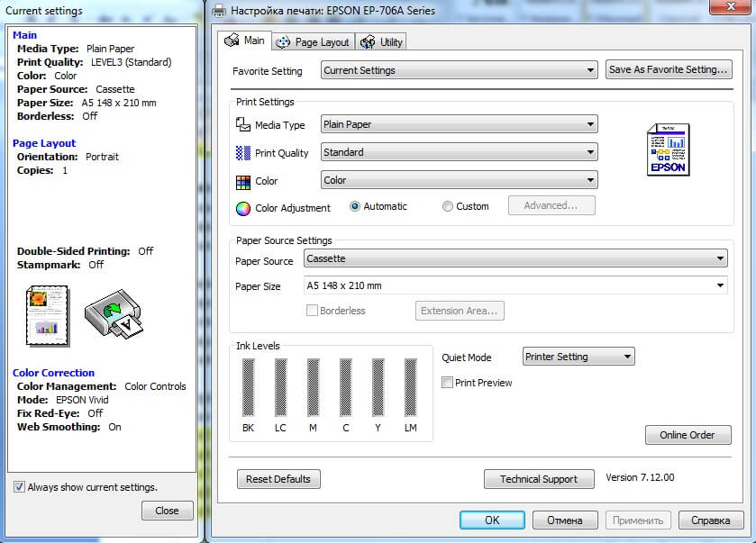This screenshot has width=756, height=543.
Task: Click the Media Type paper icon
Action: click(243, 125)
